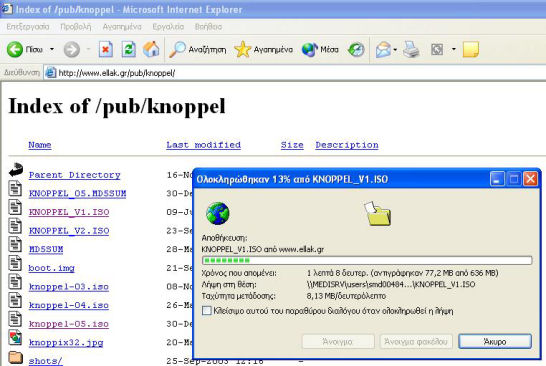Click the Internet Explorer window title icon
Screen dimensions: 546x366
[x=7, y=9]
